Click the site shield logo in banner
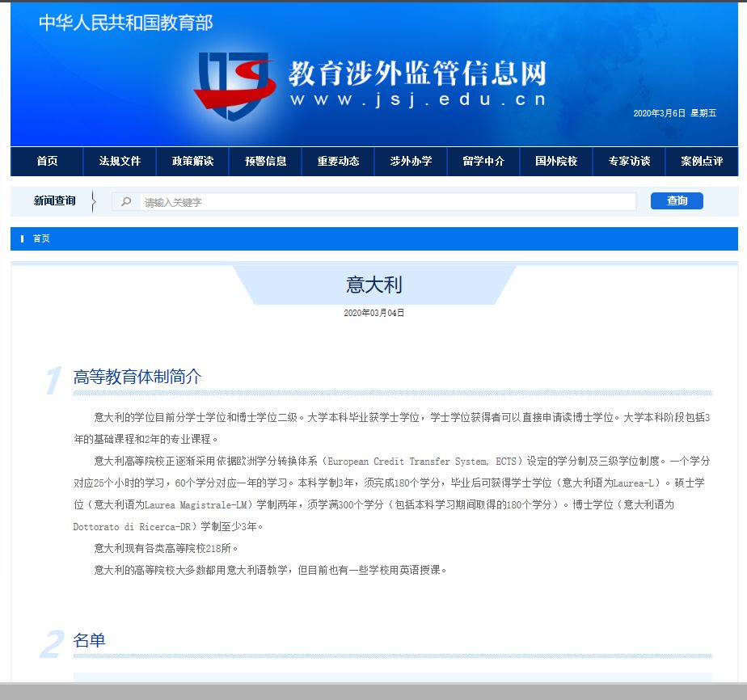 click(234, 86)
